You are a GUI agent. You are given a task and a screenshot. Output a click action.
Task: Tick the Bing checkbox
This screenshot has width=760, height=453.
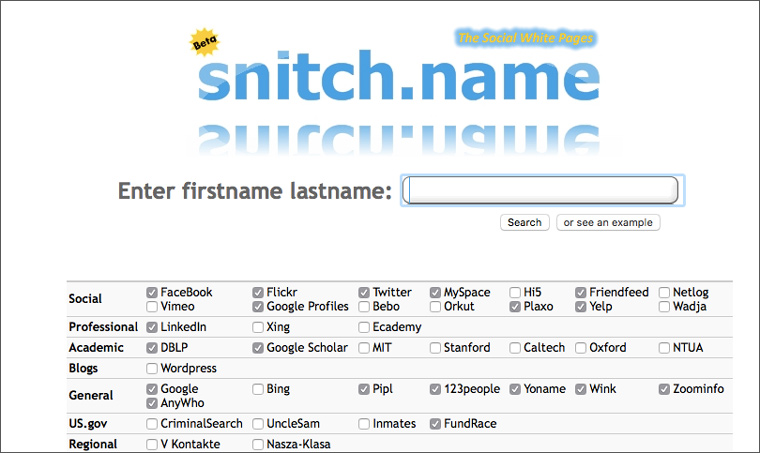[x=258, y=389]
